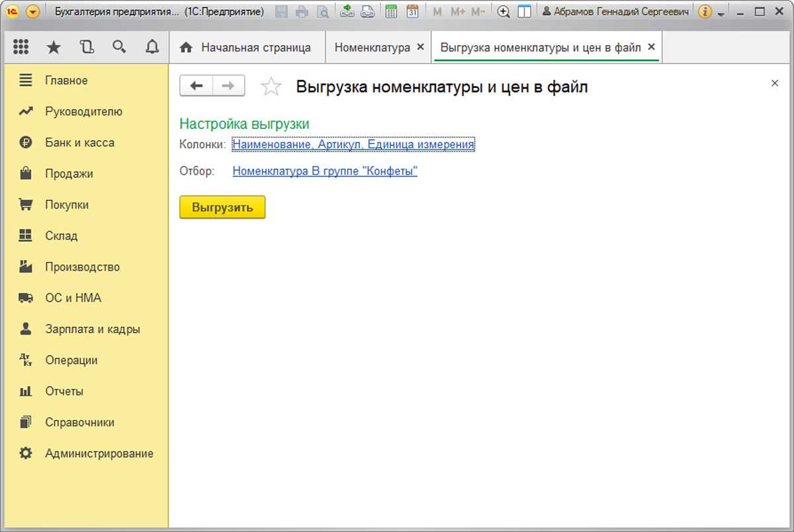Image resolution: width=794 pixels, height=532 pixels.
Task: Open Favorites via the star icon in the tool panel
Action: coord(54,47)
